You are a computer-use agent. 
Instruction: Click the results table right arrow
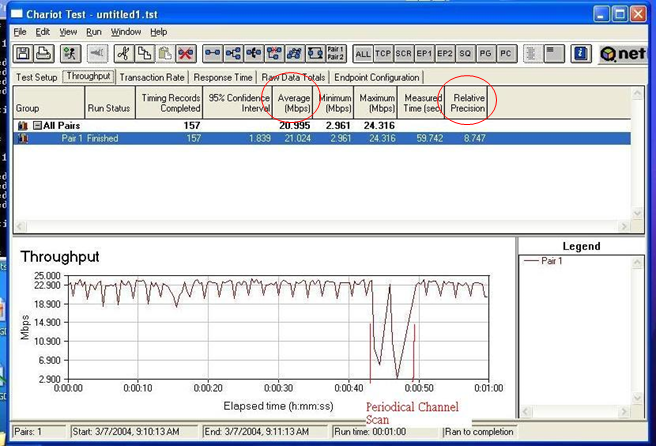point(624,226)
